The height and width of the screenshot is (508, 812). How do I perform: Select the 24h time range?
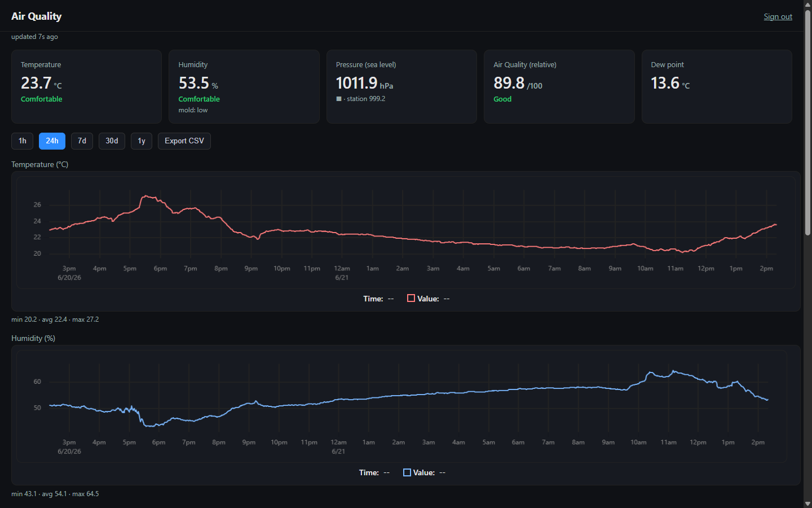tap(52, 141)
